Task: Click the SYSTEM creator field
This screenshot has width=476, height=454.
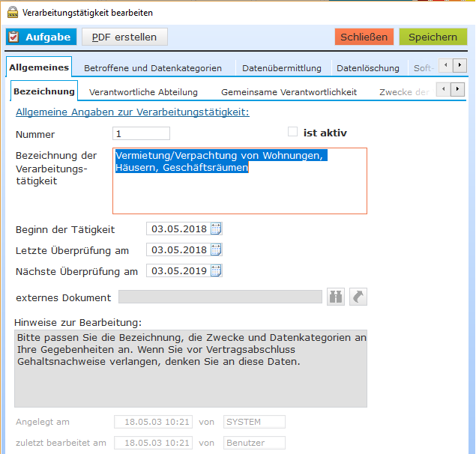Action: [x=254, y=422]
